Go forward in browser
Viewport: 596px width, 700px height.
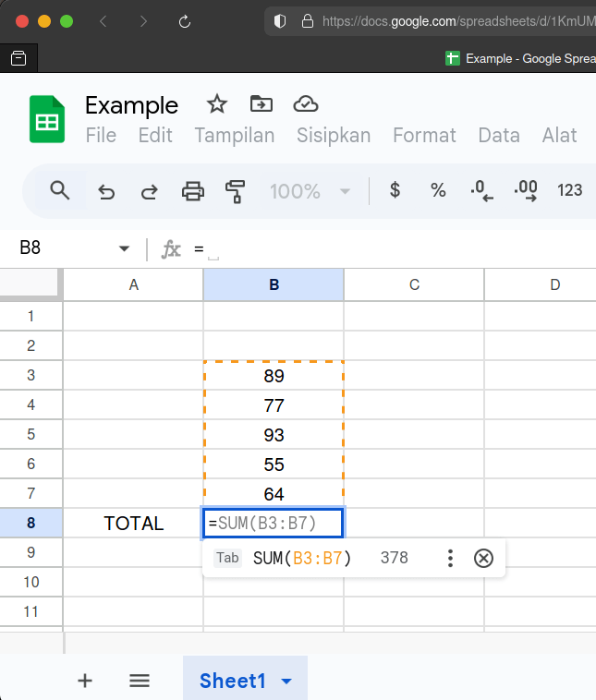143,21
